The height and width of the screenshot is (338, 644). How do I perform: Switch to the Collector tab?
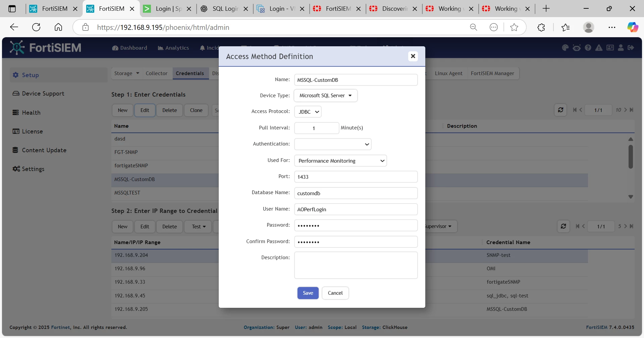coord(157,73)
